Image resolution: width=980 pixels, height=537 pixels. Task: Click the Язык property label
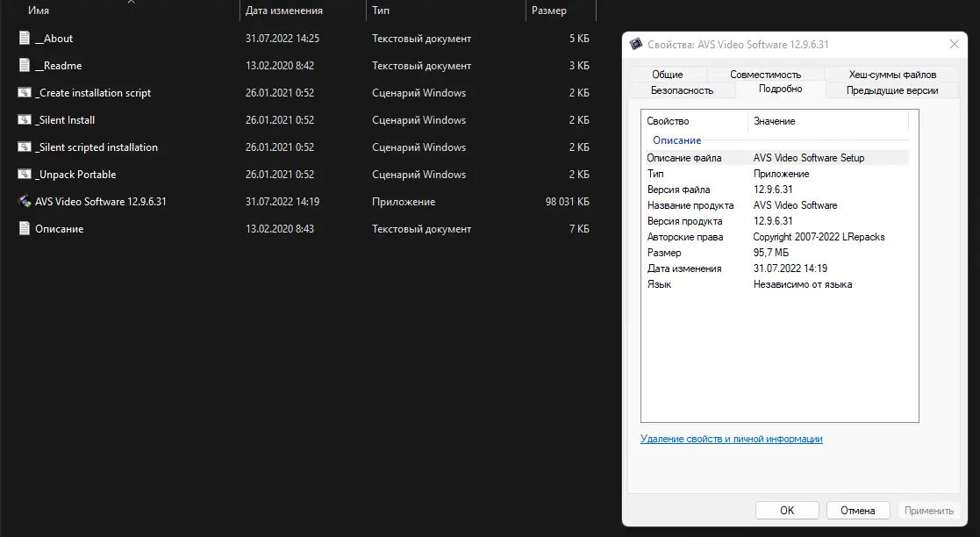coord(659,283)
